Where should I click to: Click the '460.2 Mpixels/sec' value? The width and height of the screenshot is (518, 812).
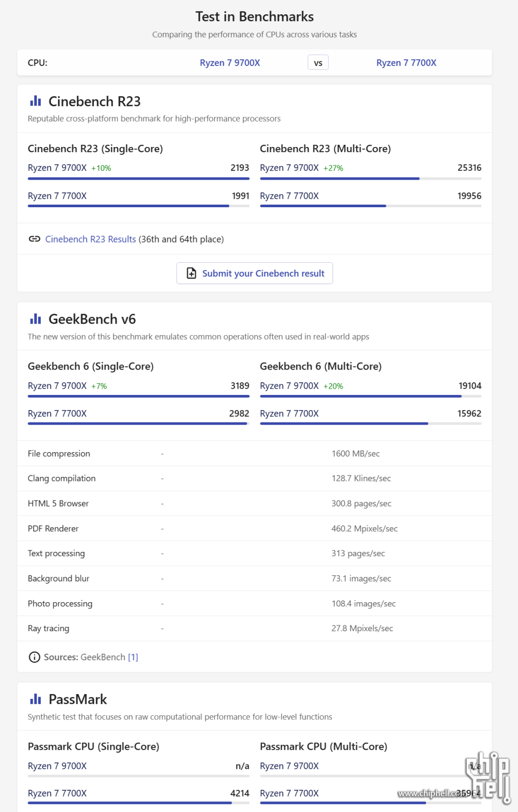pyautogui.click(x=365, y=529)
